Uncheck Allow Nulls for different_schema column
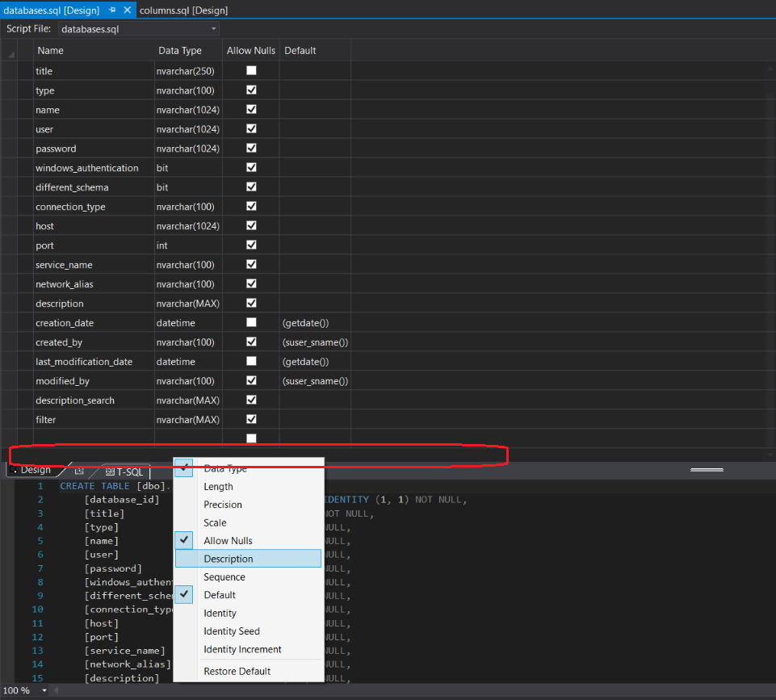The image size is (776, 700). pyautogui.click(x=251, y=187)
